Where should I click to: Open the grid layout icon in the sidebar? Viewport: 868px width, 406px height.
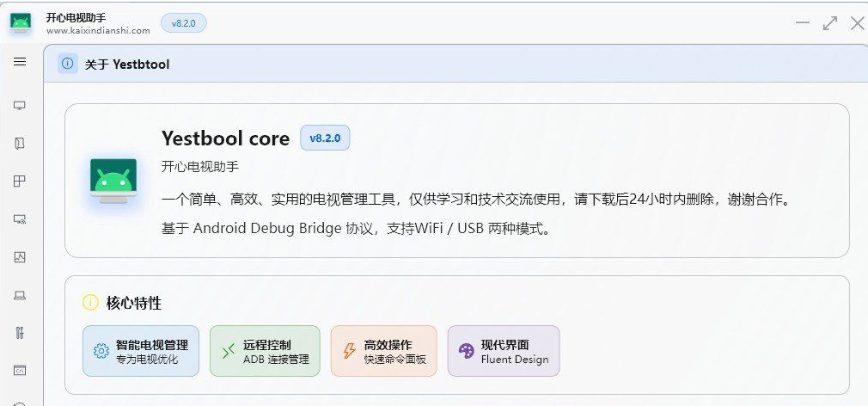click(20, 181)
